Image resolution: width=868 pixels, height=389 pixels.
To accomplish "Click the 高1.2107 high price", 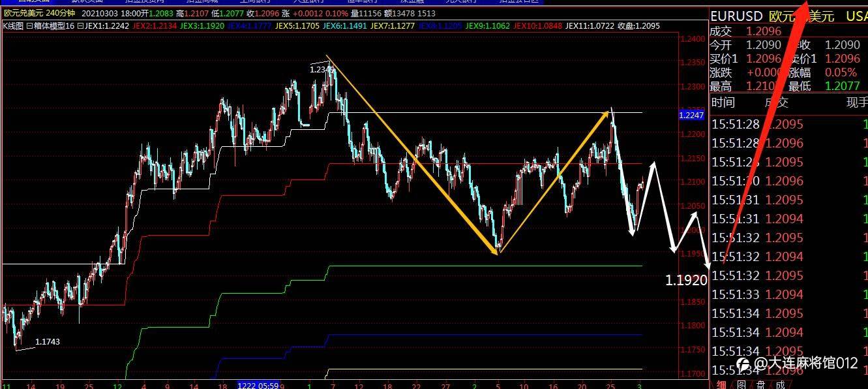I will point(192,13).
